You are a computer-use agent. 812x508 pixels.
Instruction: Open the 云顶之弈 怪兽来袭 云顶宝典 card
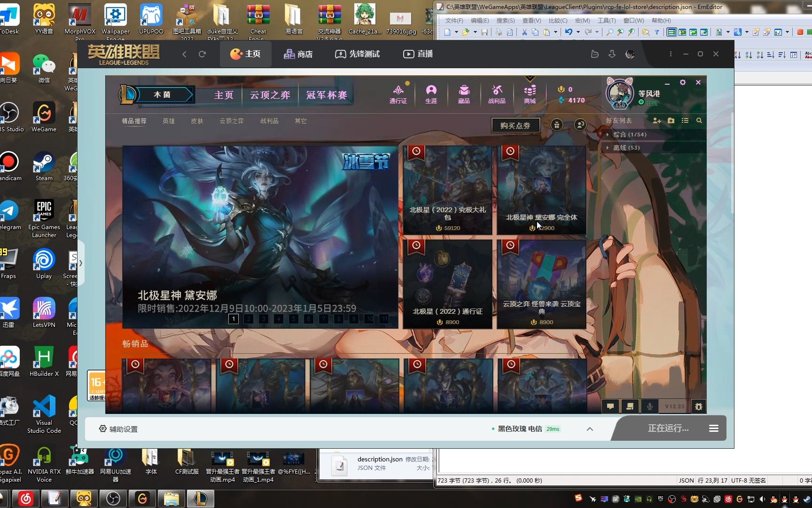click(x=542, y=284)
